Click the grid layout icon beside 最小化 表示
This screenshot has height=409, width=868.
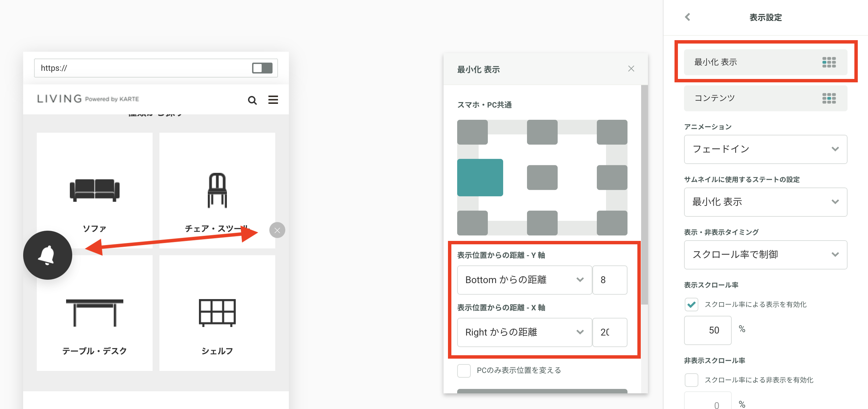(x=829, y=62)
